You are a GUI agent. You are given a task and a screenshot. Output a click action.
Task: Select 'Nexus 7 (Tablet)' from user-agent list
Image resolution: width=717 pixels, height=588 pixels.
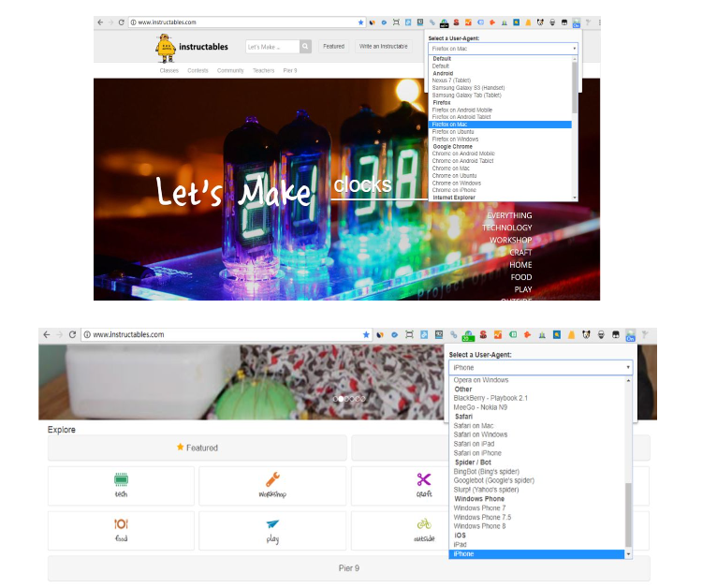pyautogui.click(x=451, y=81)
